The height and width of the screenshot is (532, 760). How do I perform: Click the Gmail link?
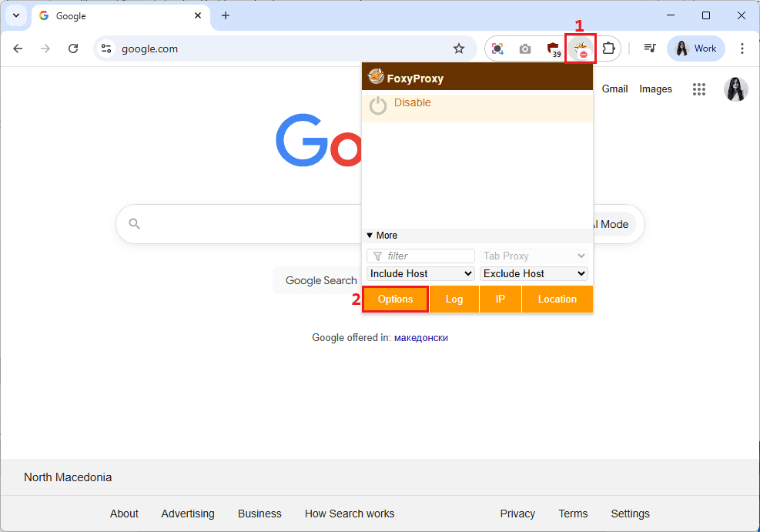614,89
